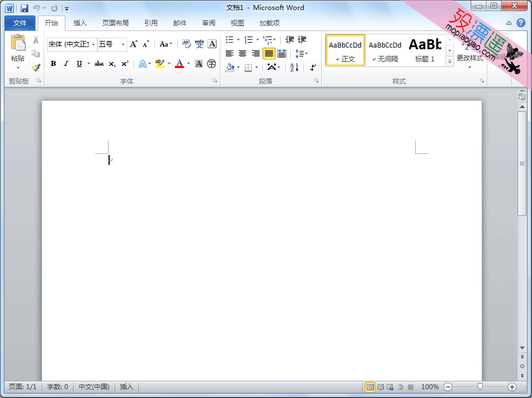
Task: Click the zoom slider handle
Action: tap(480, 387)
